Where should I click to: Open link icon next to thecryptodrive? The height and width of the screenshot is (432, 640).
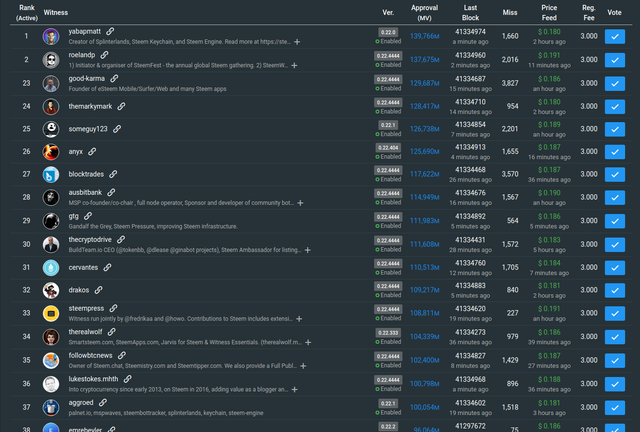click(x=121, y=240)
